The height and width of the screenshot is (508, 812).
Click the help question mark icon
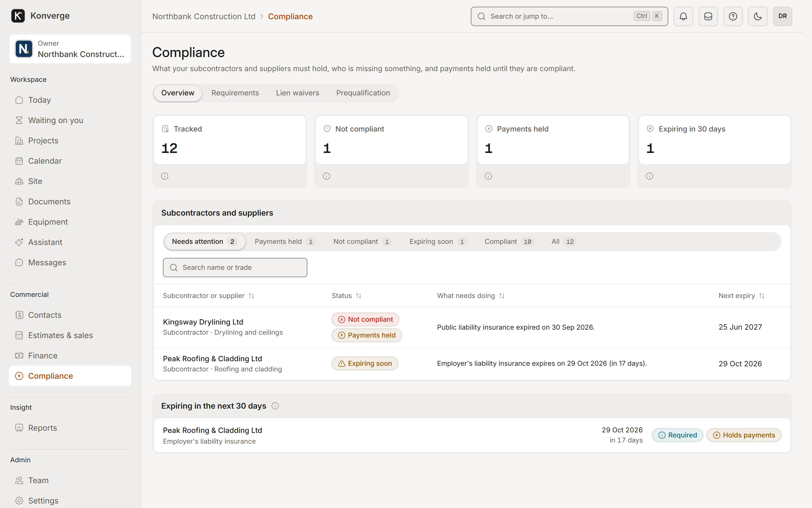733,16
